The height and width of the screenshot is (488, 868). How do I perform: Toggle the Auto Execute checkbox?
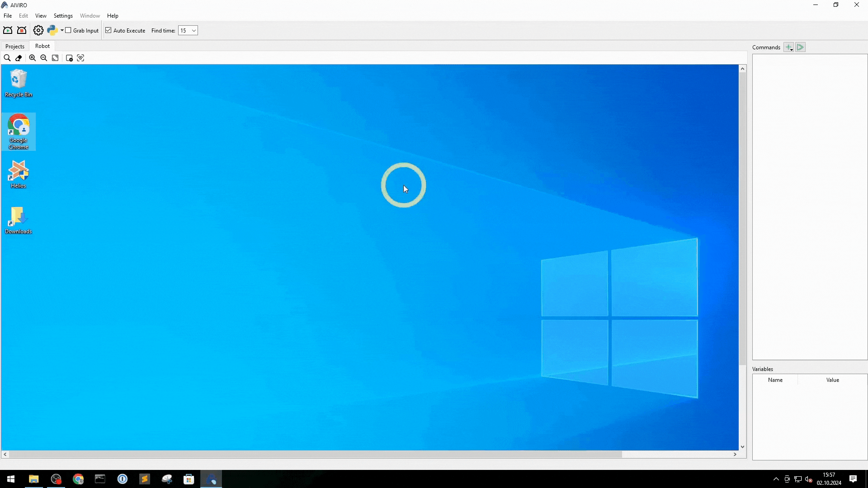pos(108,30)
